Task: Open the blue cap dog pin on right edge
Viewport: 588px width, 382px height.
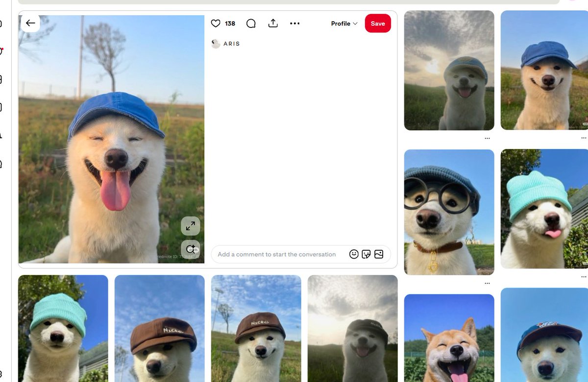Action: [544, 71]
